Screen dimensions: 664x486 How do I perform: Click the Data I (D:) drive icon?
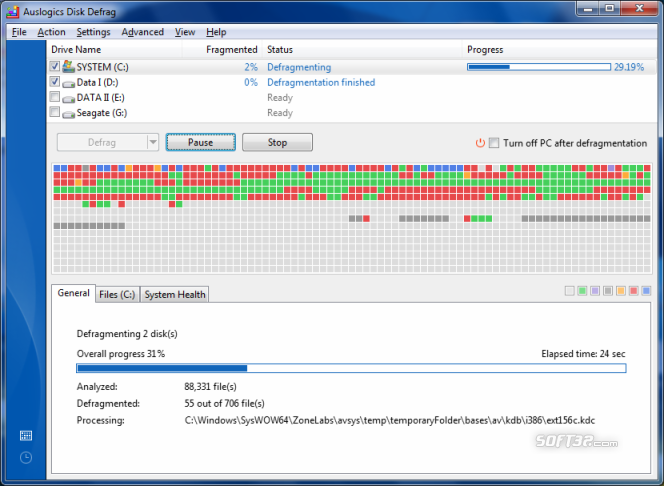point(68,83)
